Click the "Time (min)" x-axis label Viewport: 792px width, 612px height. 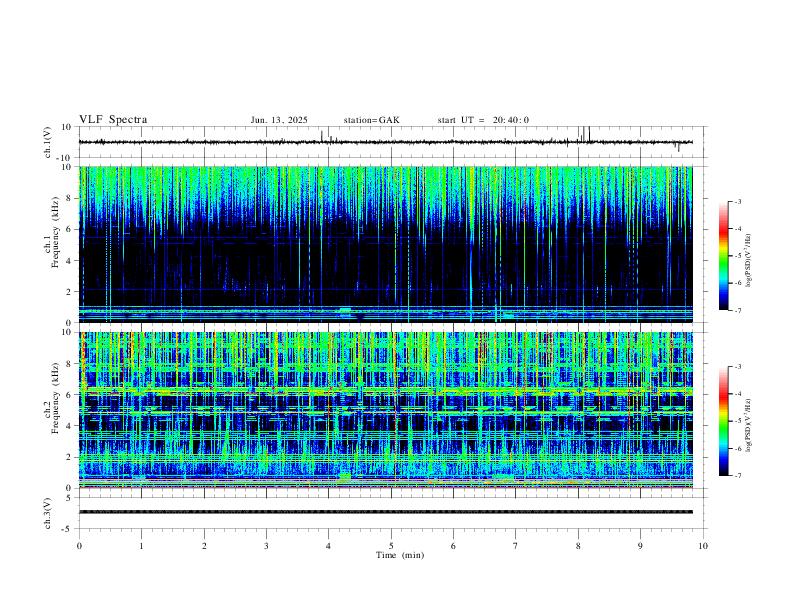point(400,555)
